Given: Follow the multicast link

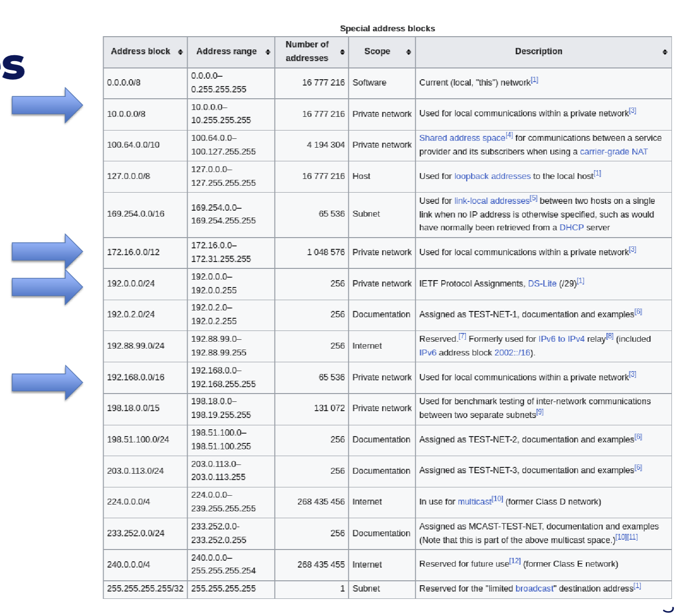Looking at the screenshot, I should (474, 502).
